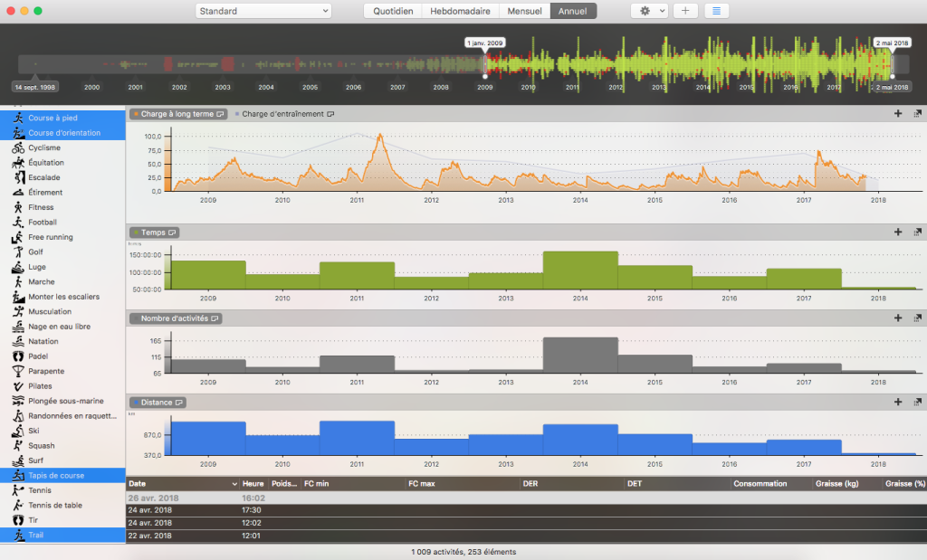Screen dimensions: 927x560
Task: Select the Cyclisme sport icon
Action: click(x=18, y=147)
